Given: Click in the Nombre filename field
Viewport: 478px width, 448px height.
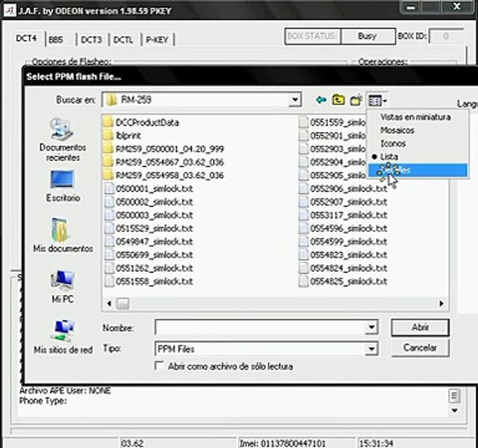Looking at the screenshot, I should pos(261,327).
